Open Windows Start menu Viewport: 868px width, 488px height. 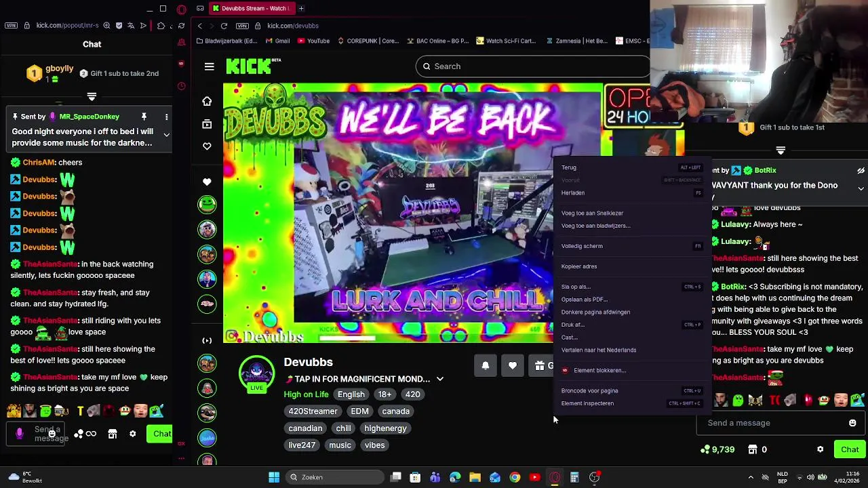coord(274,477)
